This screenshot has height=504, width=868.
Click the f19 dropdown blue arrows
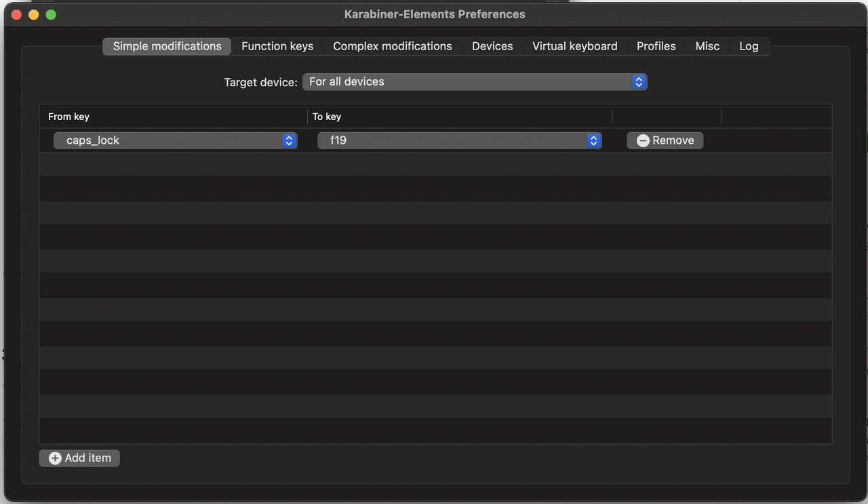593,140
